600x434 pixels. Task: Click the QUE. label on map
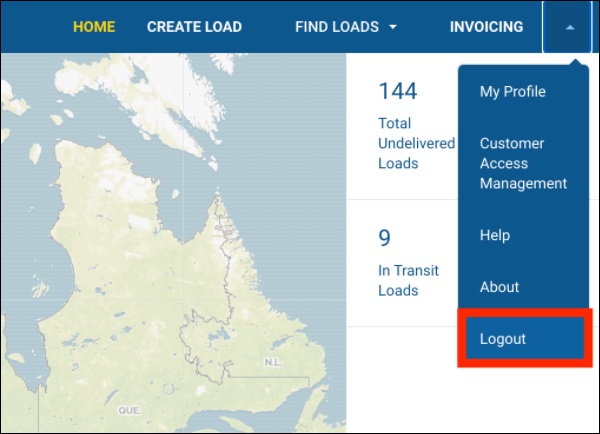[127, 410]
